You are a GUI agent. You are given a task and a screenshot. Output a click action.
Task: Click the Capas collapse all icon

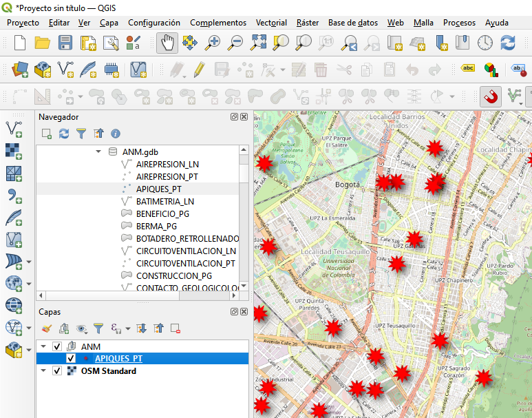tap(158, 328)
